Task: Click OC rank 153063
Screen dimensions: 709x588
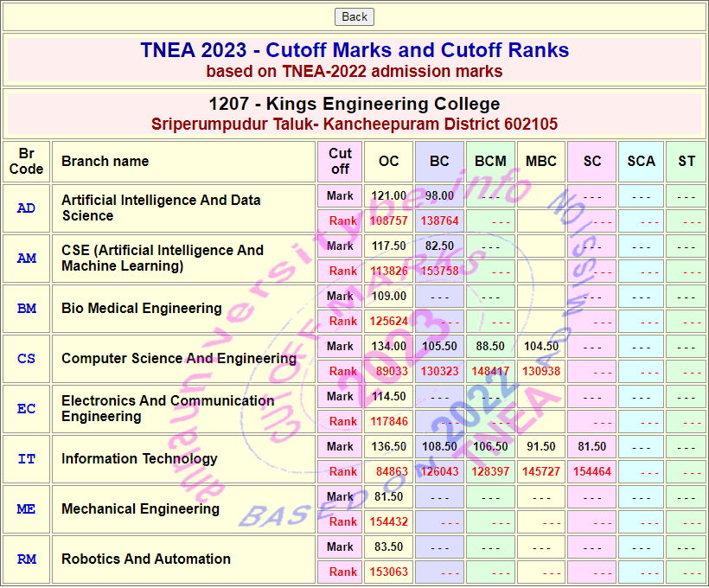Action: coord(388,572)
